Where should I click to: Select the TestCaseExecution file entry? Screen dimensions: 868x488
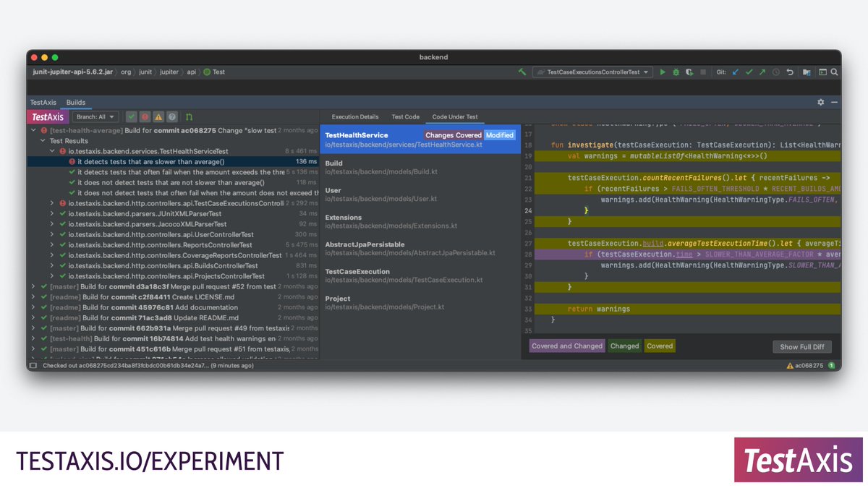pyautogui.click(x=420, y=275)
